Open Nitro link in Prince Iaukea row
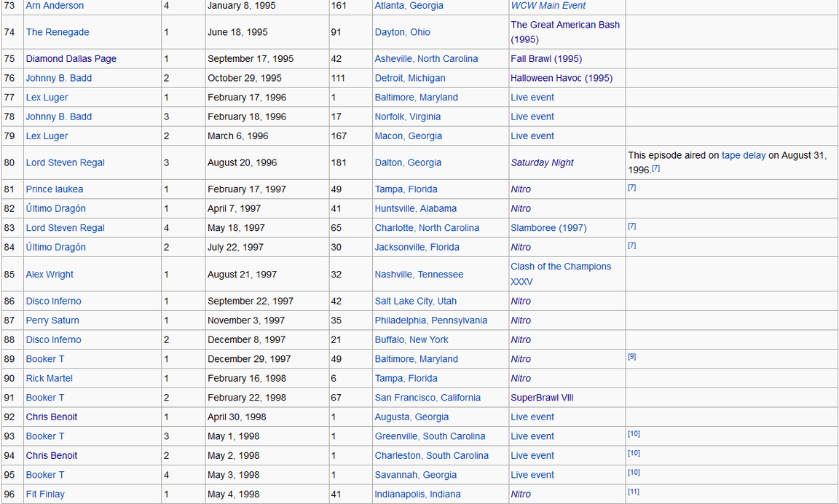 521,189
